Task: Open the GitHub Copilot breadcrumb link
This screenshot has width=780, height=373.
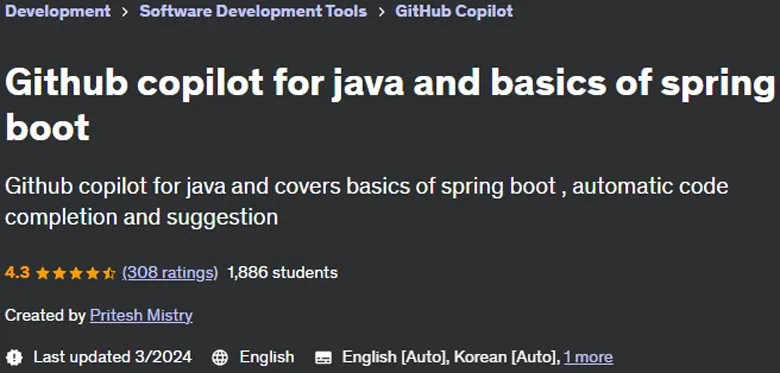Action: point(454,11)
